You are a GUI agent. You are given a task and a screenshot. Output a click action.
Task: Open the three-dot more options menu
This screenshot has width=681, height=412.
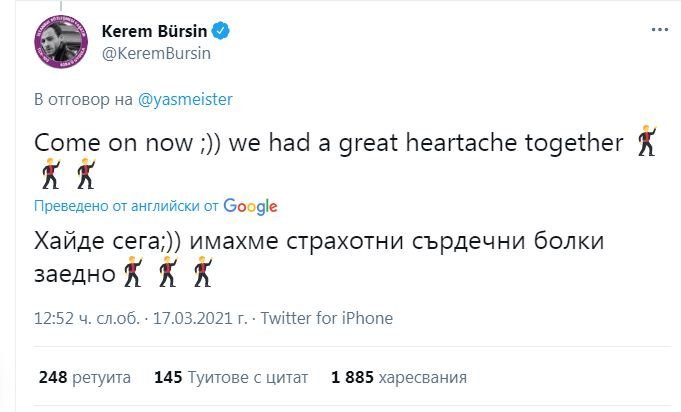(659, 31)
